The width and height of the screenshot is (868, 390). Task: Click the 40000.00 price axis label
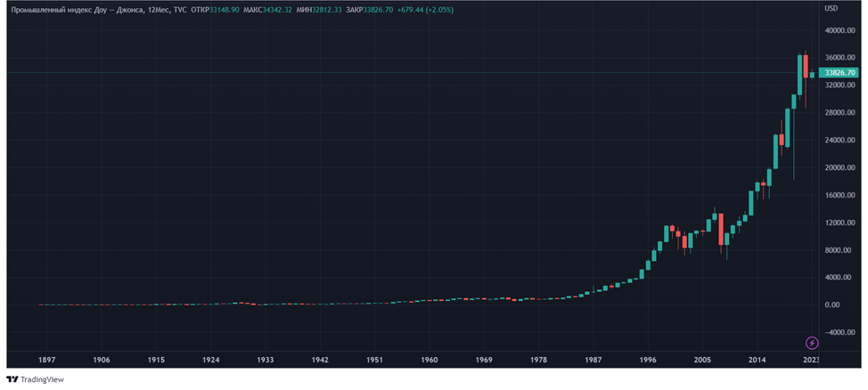(x=840, y=31)
